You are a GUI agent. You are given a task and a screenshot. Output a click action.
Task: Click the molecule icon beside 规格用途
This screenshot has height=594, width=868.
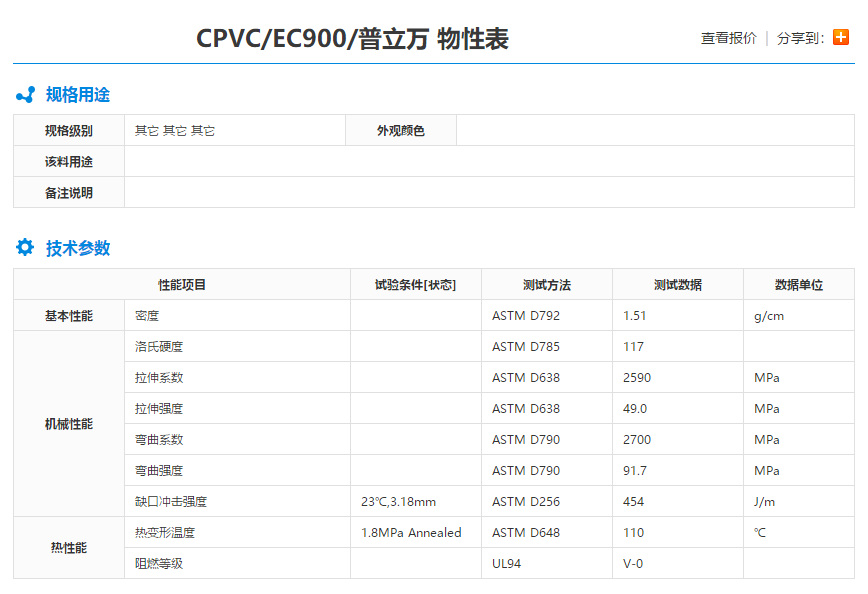click(x=25, y=95)
